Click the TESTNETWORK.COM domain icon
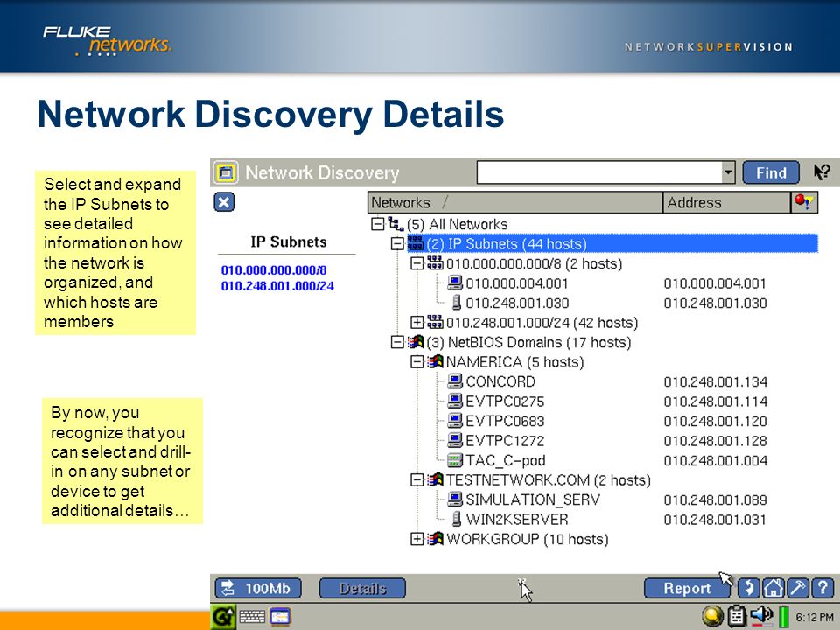 click(x=435, y=480)
